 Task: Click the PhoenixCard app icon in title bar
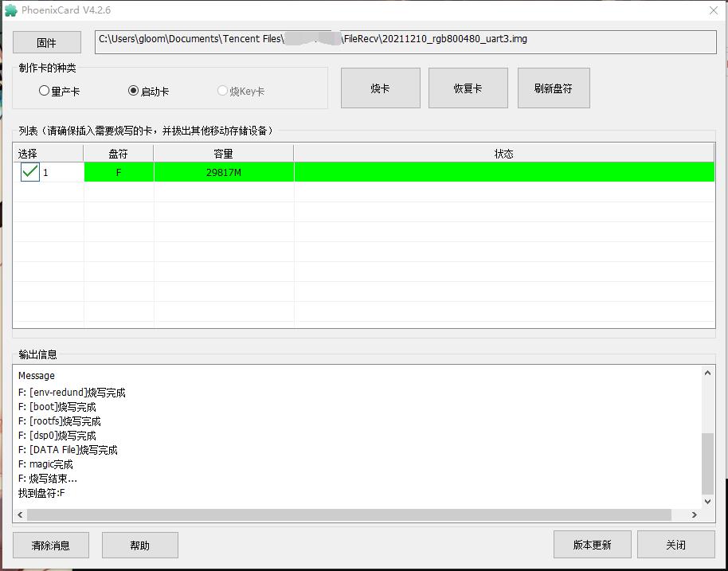(11, 10)
